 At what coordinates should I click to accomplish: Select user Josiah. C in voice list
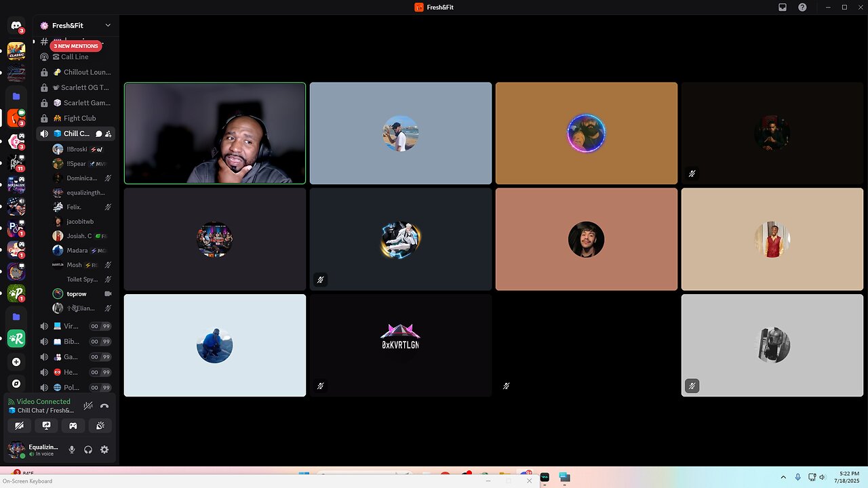coord(82,236)
